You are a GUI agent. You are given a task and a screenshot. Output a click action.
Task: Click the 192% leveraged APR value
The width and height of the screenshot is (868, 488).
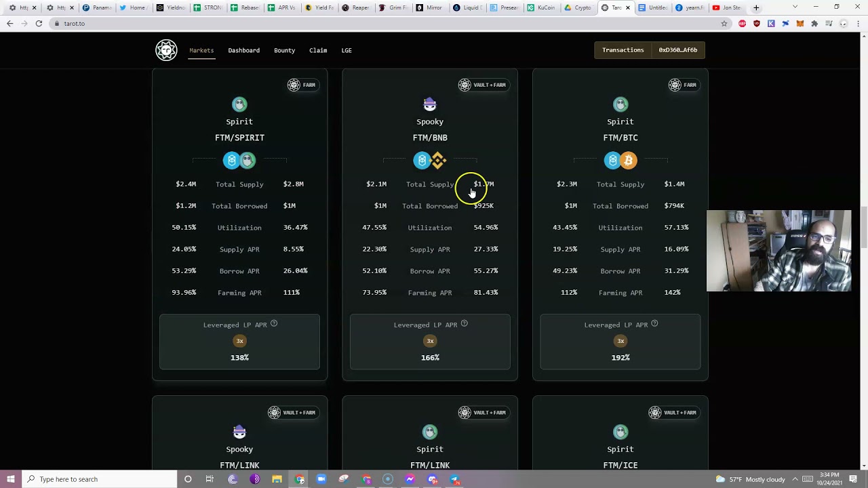point(620,357)
